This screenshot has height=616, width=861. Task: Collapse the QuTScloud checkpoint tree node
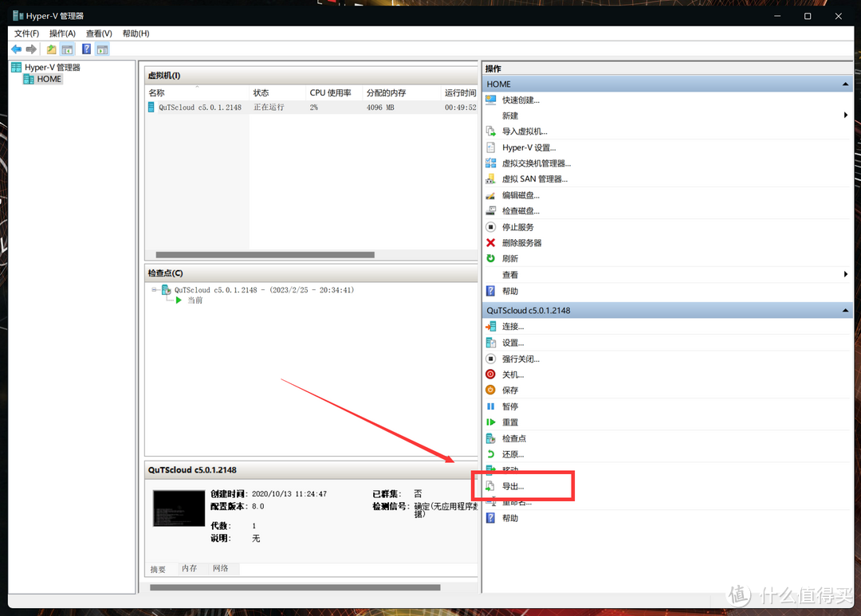coord(155,290)
